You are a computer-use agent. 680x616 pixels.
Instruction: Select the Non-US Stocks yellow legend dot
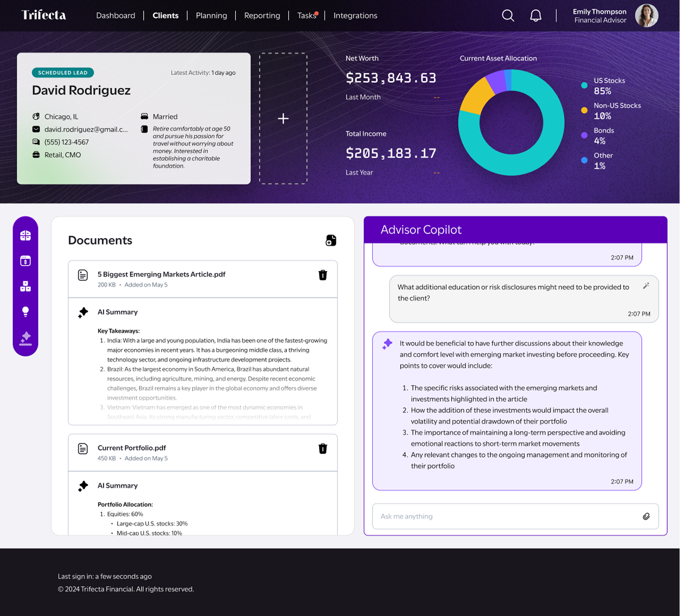(x=584, y=110)
